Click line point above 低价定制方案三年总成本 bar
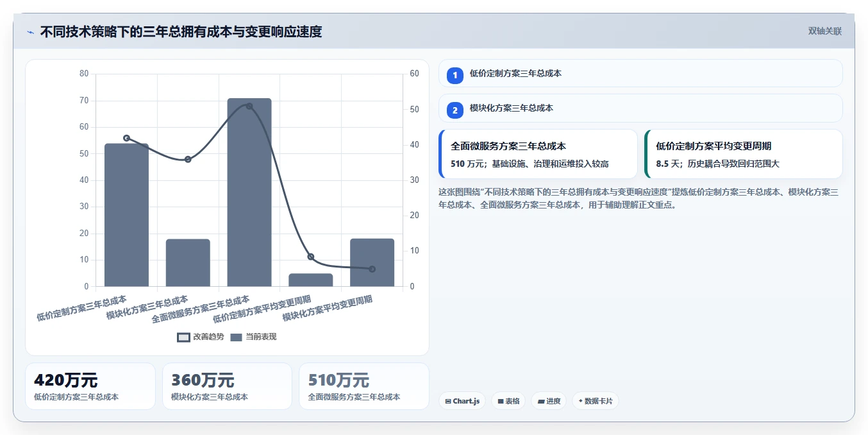The height and width of the screenshot is (435, 868). tap(126, 138)
